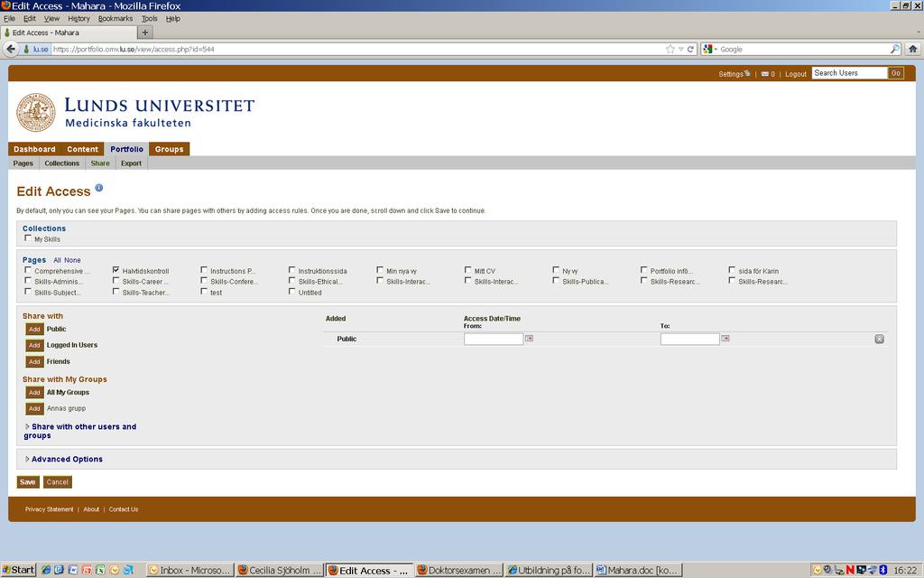Click the Cancel button
Screen dimensions: 924x578
pos(57,482)
